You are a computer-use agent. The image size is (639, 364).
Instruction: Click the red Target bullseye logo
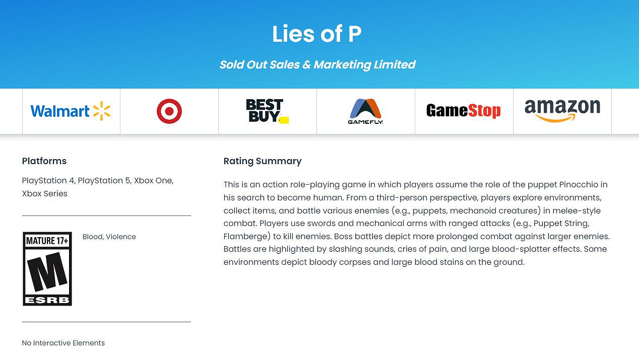tap(169, 111)
